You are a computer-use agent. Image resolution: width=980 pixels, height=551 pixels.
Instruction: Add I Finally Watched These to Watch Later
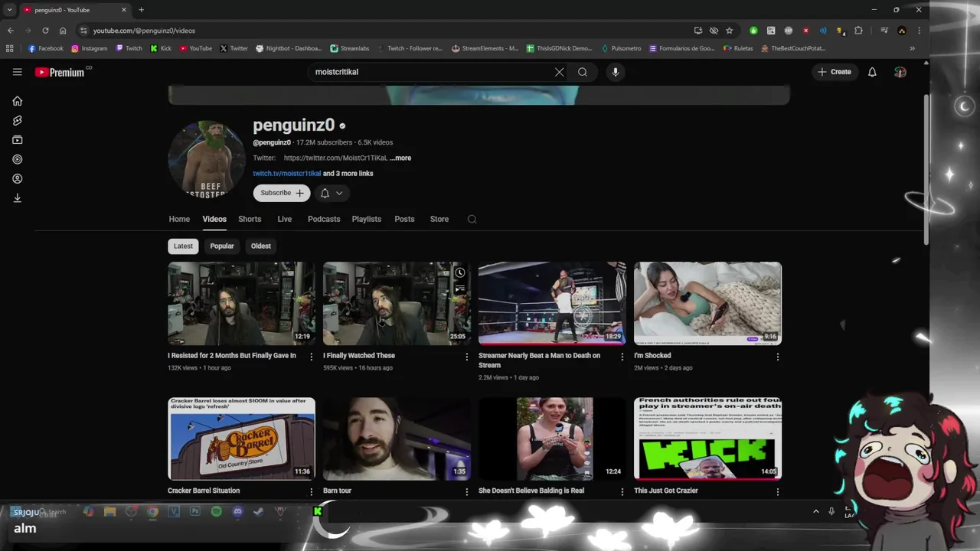[460, 272]
